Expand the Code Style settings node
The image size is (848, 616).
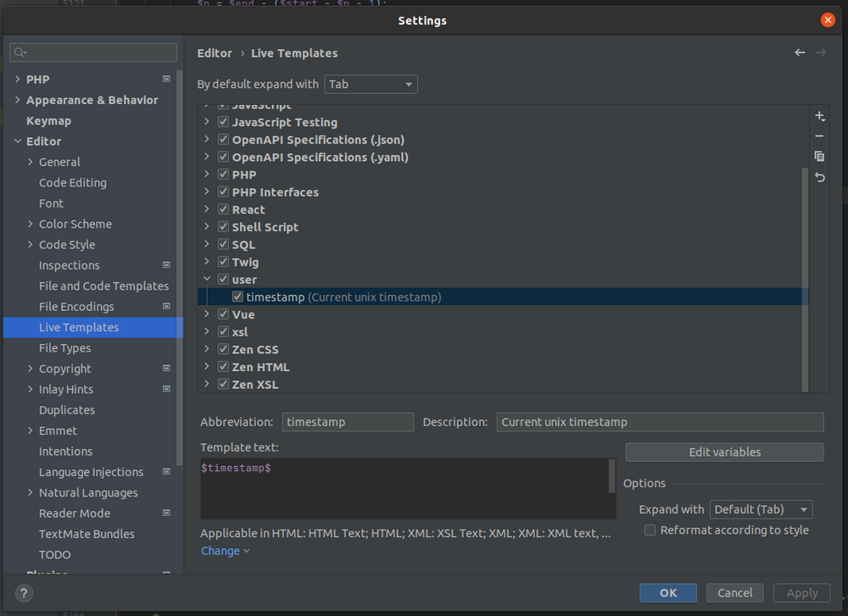pyautogui.click(x=31, y=244)
